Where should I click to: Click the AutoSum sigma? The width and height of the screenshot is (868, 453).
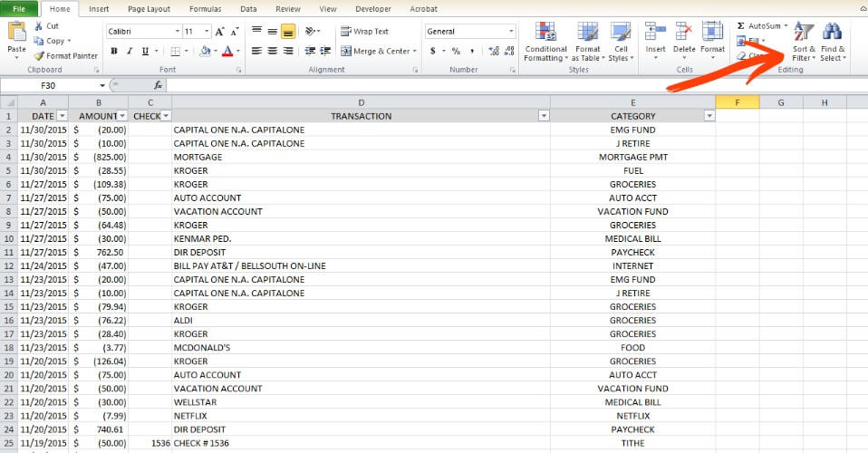(x=740, y=26)
